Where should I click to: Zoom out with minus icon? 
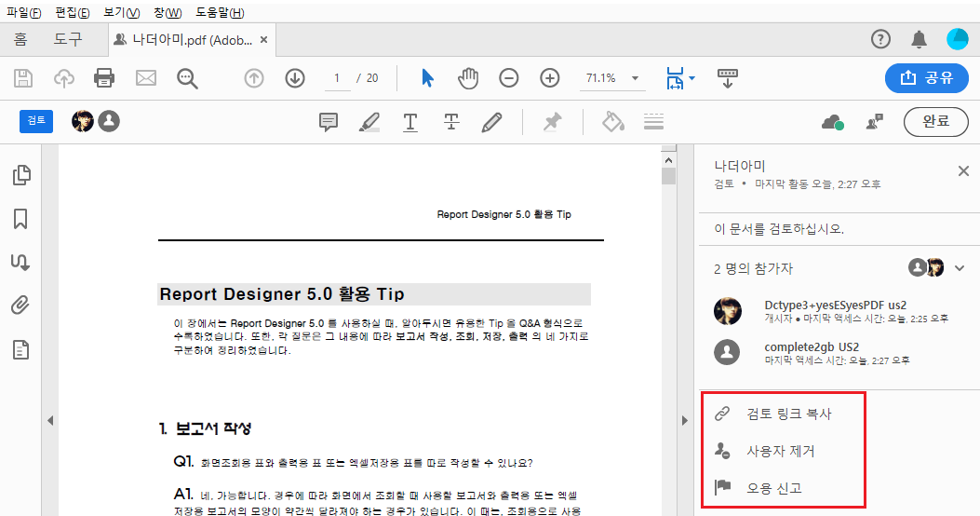[509, 78]
